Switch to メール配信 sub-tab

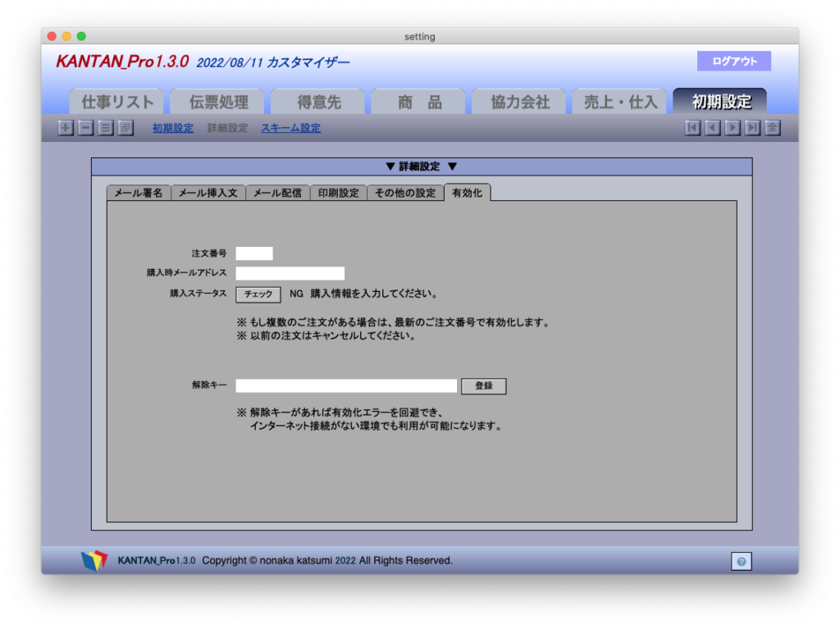[x=277, y=193]
